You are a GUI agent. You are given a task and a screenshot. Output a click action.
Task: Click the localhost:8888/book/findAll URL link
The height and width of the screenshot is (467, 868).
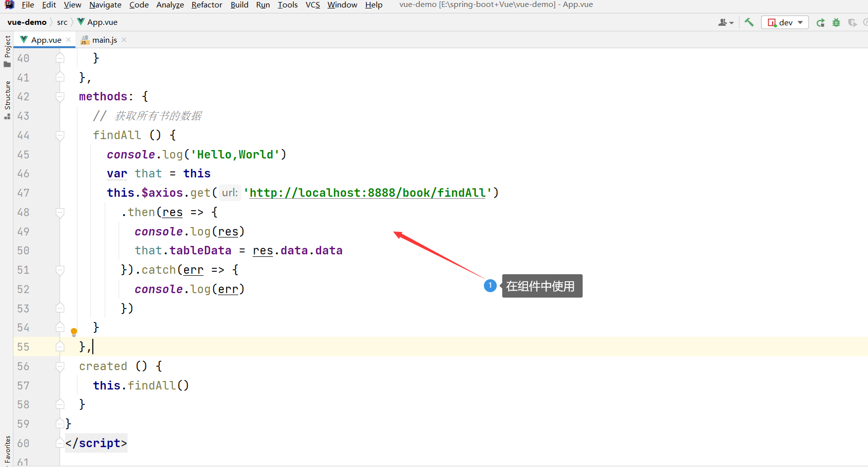point(367,193)
